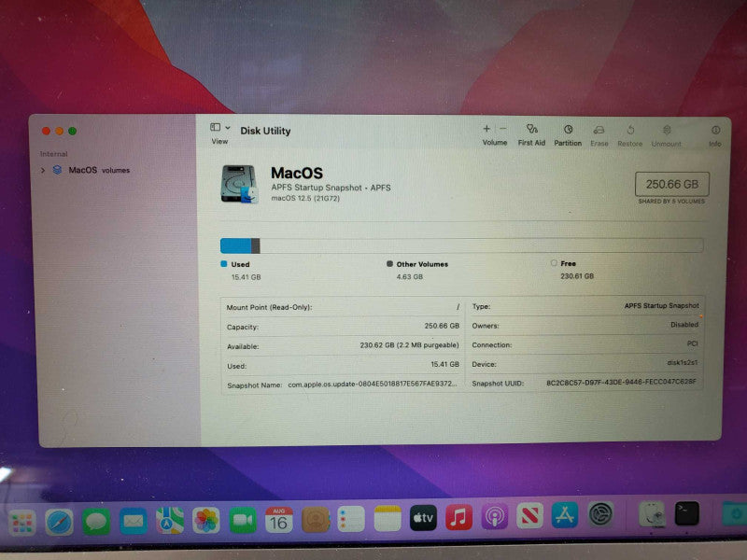Click the gray Other Volumes bar segment
747x560 pixels.
(x=256, y=245)
